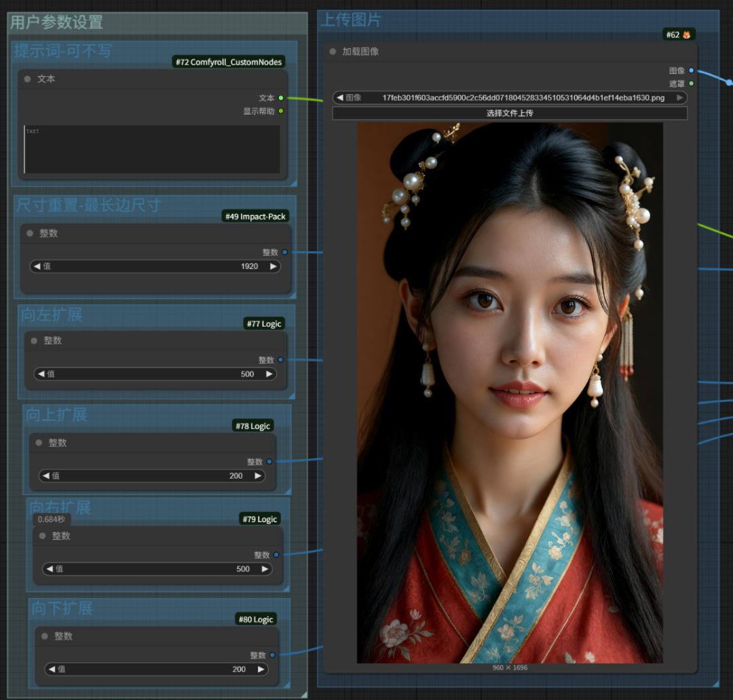This screenshot has height=700, width=733.
Task: Click the 向下扩展 value slider showing 200
Action: pos(157,669)
